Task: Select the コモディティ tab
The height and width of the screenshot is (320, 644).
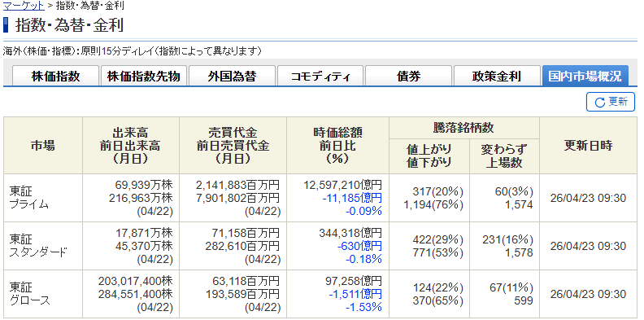Action: pos(320,76)
